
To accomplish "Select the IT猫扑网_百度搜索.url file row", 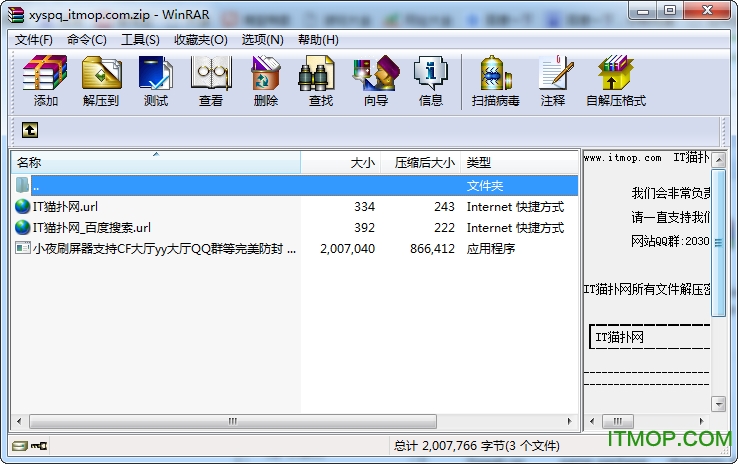I will [x=295, y=227].
